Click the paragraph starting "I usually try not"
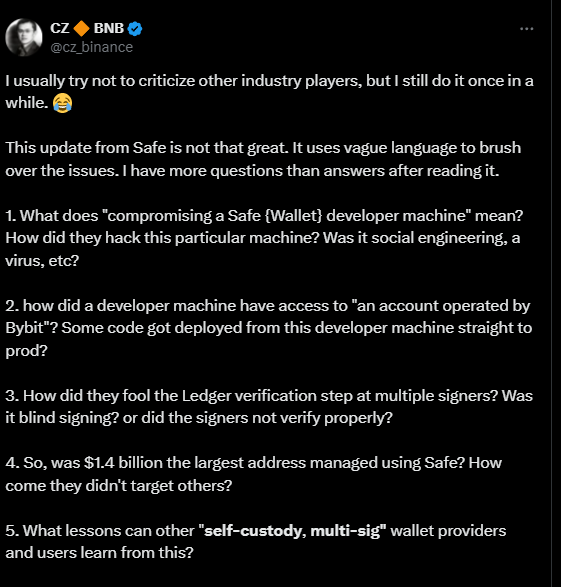561x587 pixels. pos(269,92)
